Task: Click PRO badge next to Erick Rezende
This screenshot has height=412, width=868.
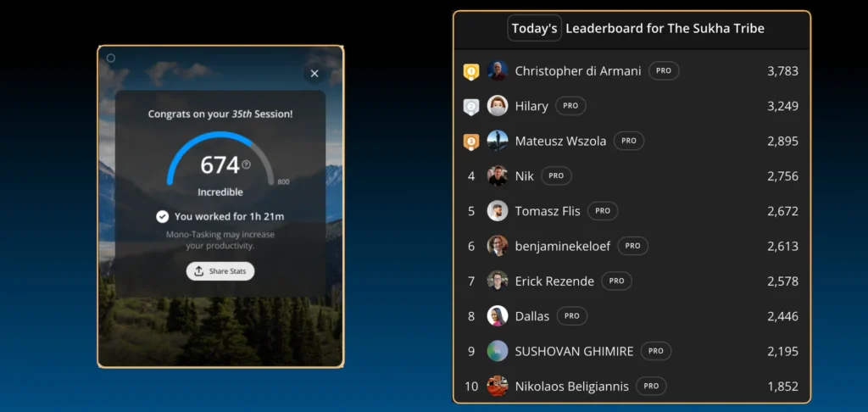Action: (617, 281)
